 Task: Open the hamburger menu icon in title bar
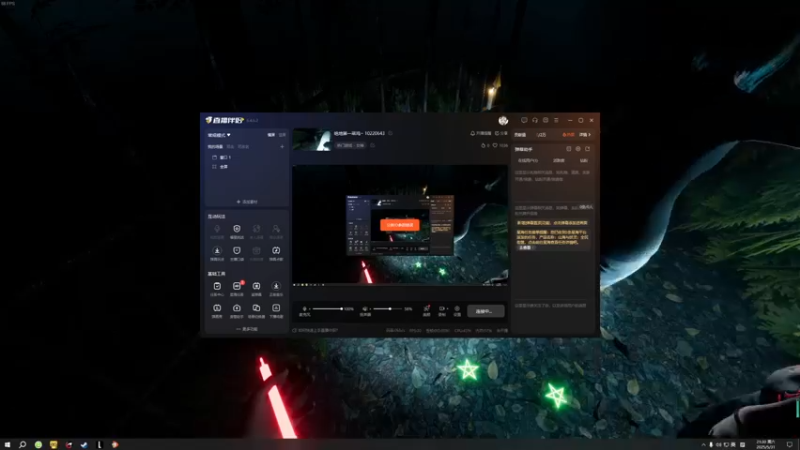556,120
